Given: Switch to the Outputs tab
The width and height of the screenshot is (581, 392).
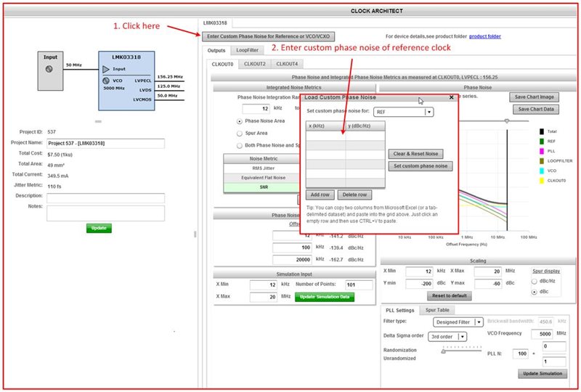Looking at the screenshot, I should pos(216,50).
